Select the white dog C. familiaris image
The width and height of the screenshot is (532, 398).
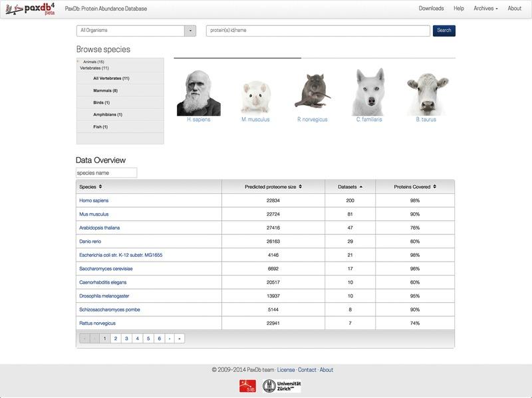[x=368, y=93]
